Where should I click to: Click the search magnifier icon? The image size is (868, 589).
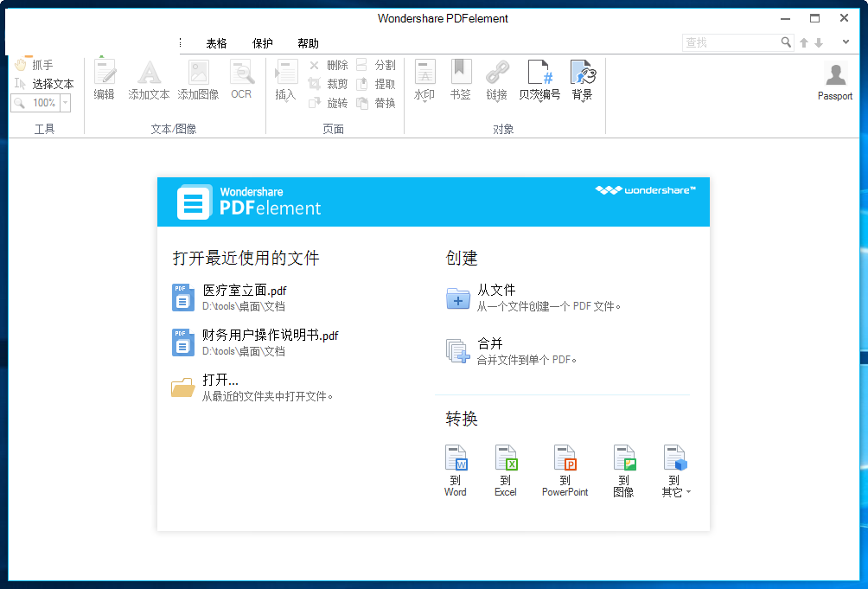(x=786, y=42)
